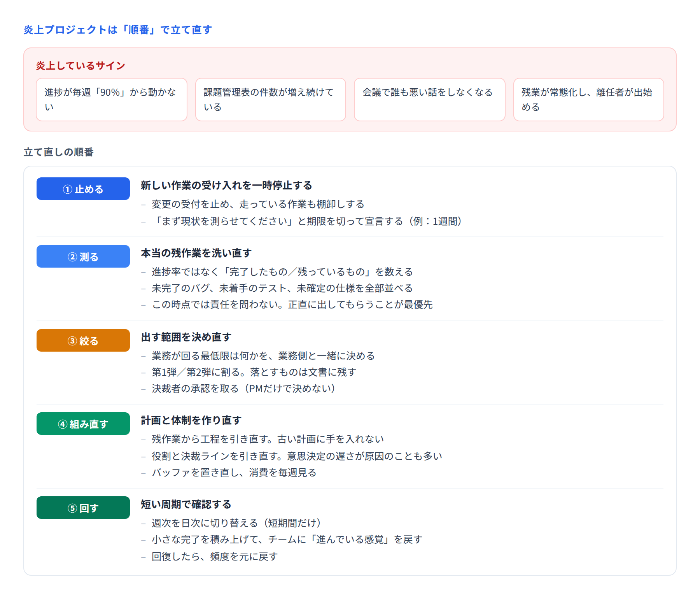Click the line バッファを置き直し、消費を毎週見る
700x599 pixels.
[234, 472]
